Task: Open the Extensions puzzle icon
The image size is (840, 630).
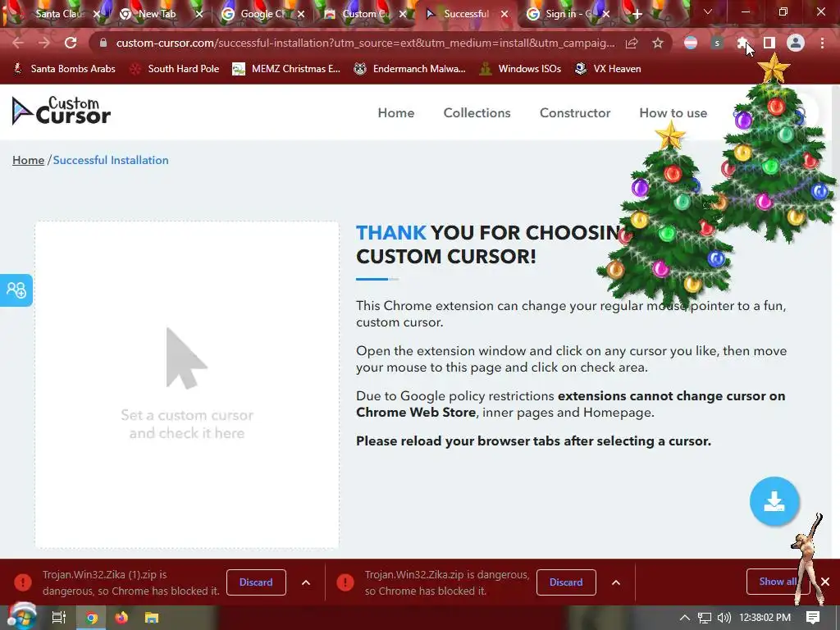Action: pos(743,43)
